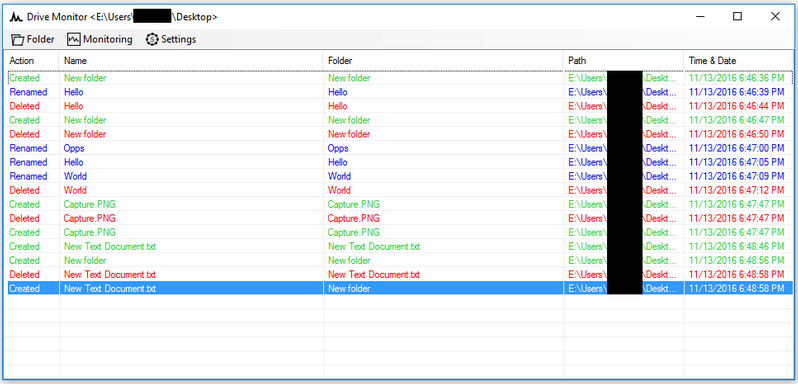This screenshot has height=384, width=798.
Task: Click the Folder icon in the menu bar
Action: 18,39
